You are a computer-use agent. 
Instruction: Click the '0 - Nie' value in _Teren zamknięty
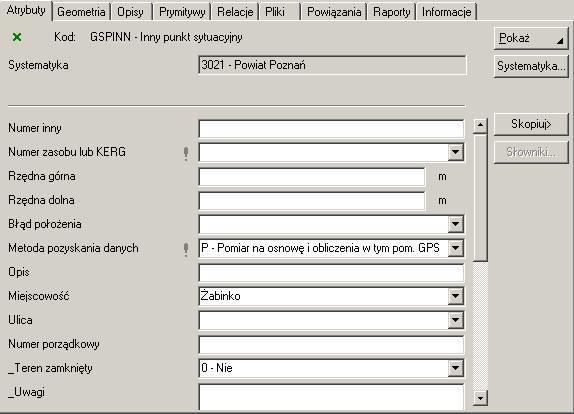tap(217, 368)
